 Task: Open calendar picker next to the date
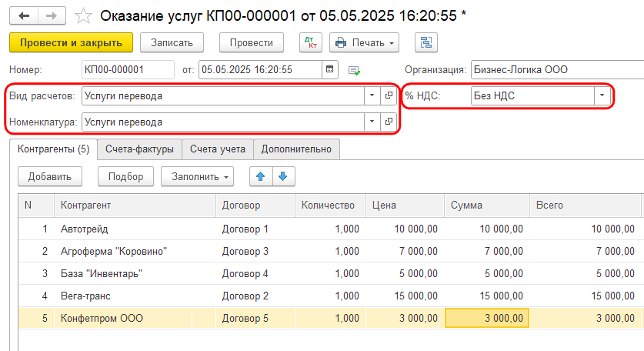[330, 69]
